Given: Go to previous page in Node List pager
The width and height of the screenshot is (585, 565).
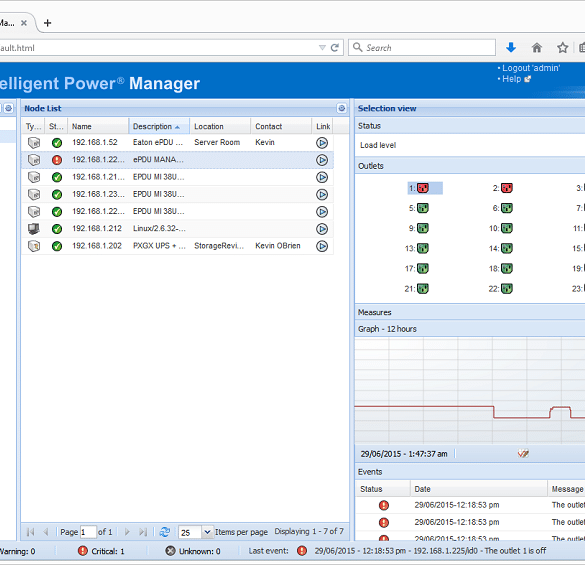Looking at the screenshot, I should pos(46,532).
